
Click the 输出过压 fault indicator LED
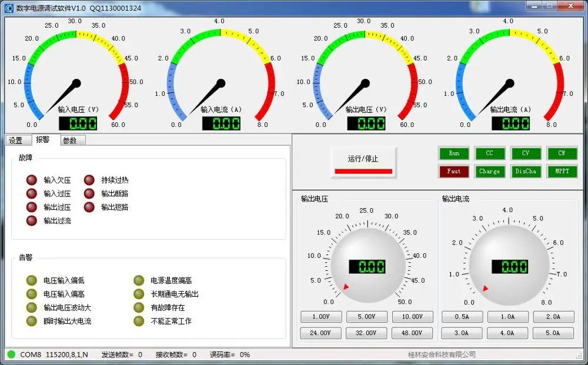coord(32,207)
